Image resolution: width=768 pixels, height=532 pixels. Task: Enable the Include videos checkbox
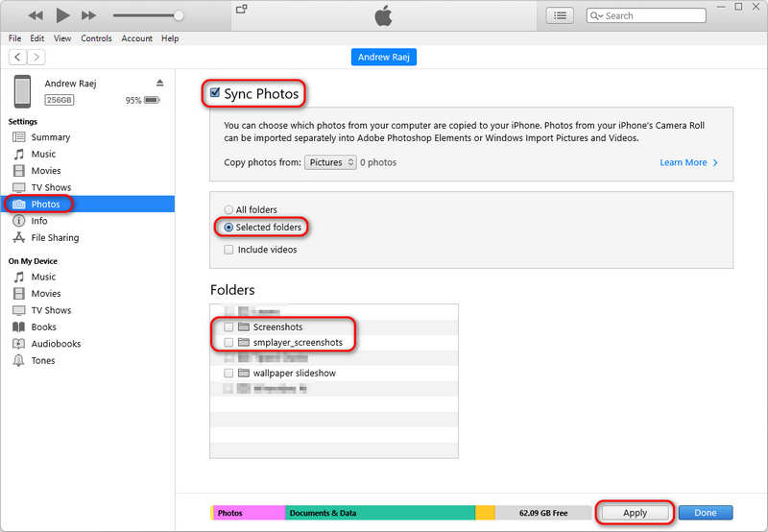(x=228, y=250)
